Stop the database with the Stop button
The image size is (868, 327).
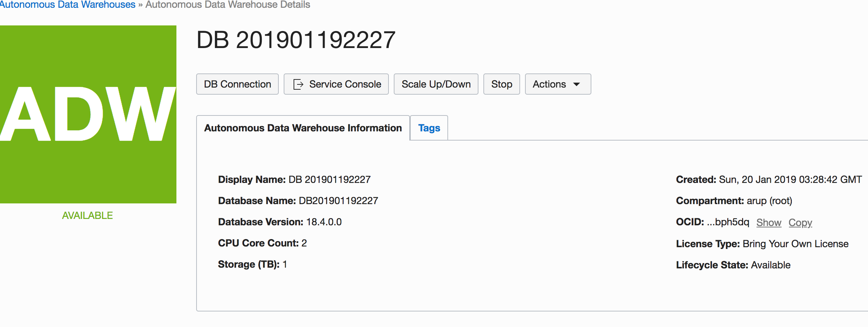pyautogui.click(x=501, y=84)
